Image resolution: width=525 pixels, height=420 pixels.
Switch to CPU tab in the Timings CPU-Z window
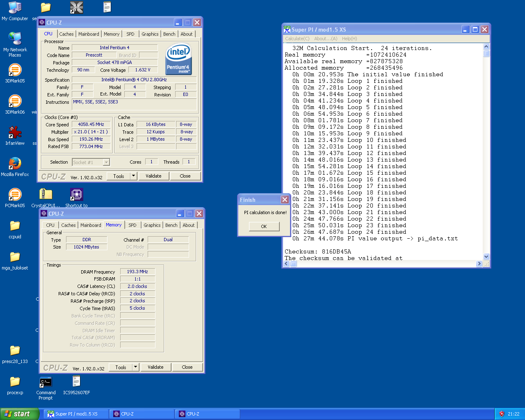coord(50,225)
